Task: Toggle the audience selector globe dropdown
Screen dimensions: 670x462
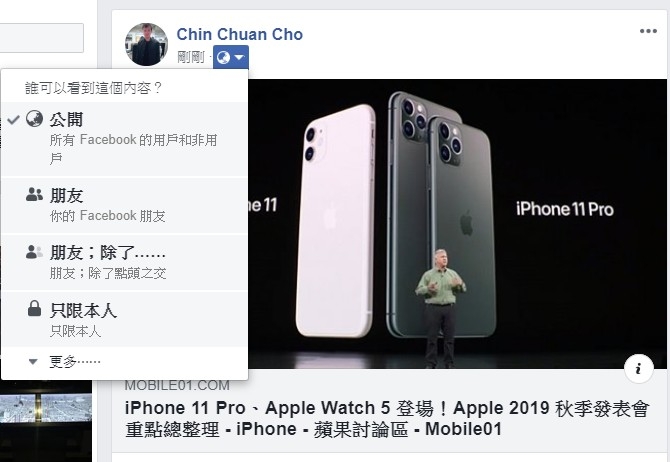Action: point(231,57)
